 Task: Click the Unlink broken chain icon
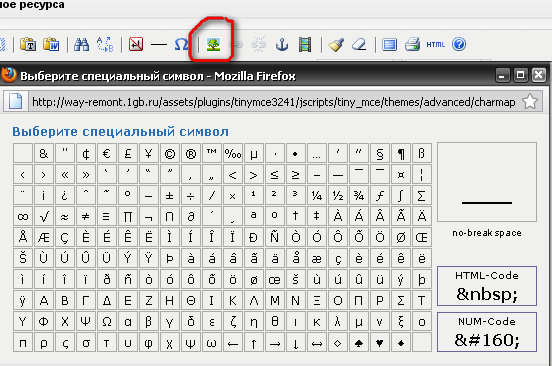pyautogui.click(x=259, y=44)
